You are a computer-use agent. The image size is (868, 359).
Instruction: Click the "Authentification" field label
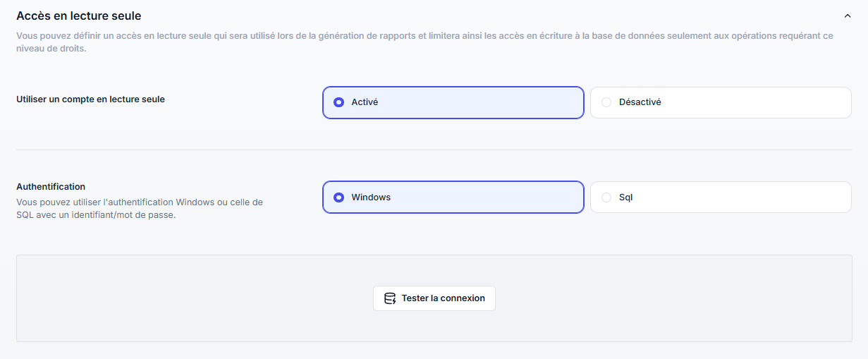[x=51, y=187]
